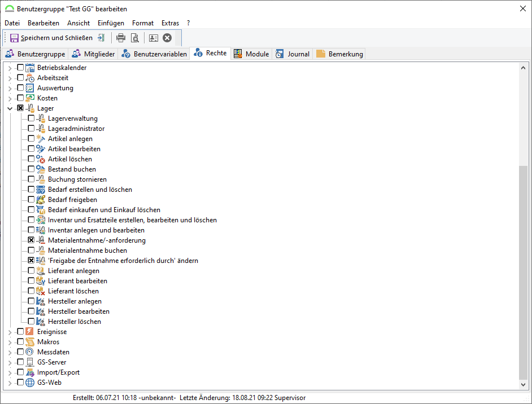
Task: Check the Hersteller löschen checkbox
Action: tap(31, 321)
